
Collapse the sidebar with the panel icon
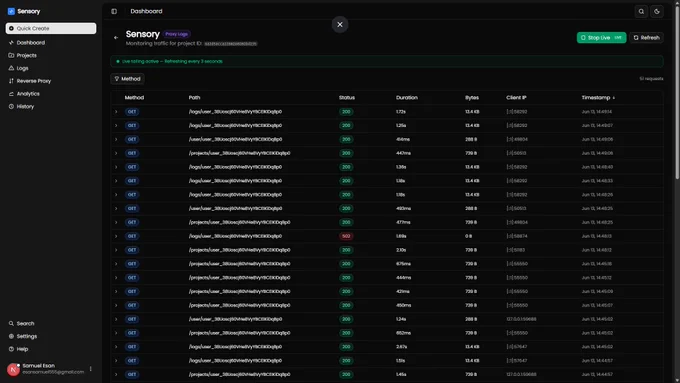coord(114,11)
